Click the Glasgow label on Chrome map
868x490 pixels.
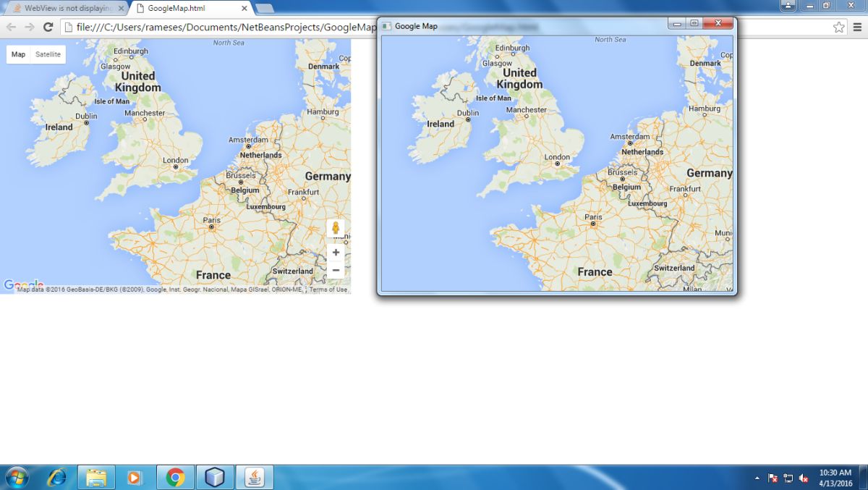point(115,66)
